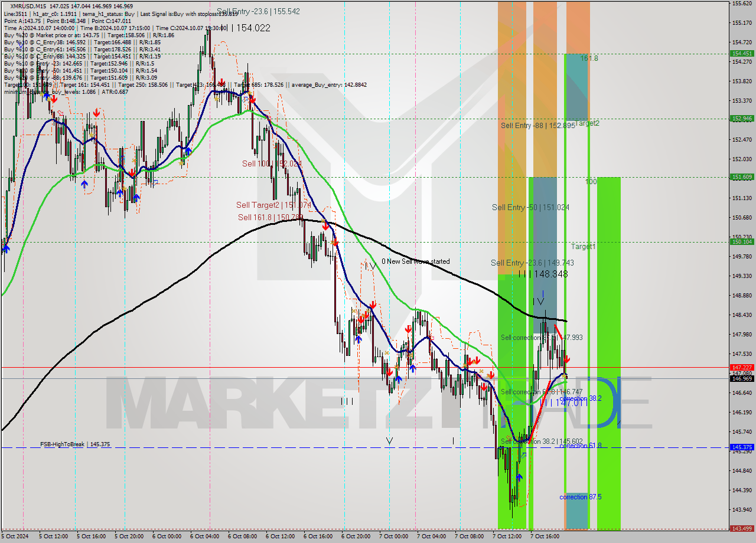
Task: Click the '| | | 148.348' wave label
Action: coord(543,274)
